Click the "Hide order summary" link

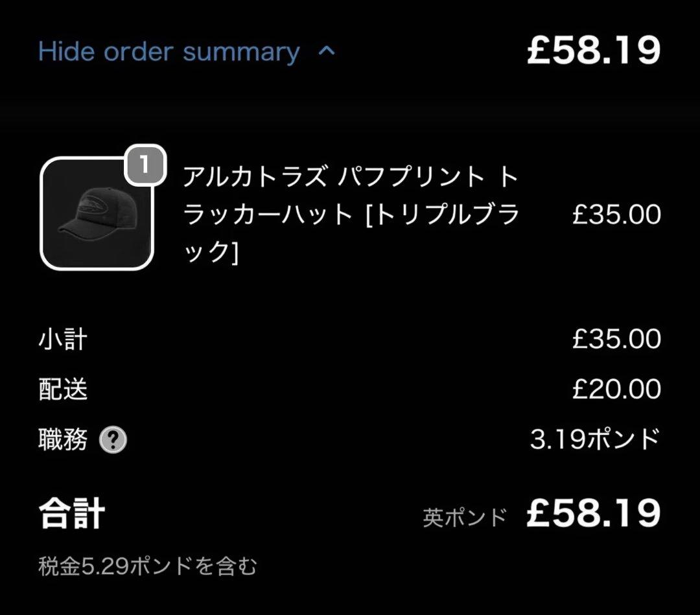click(169, 52)
